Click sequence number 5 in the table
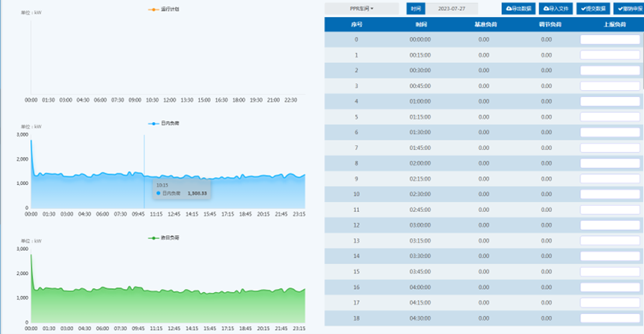644x334 pixels. pyautogui.click(x=357, y=117)
